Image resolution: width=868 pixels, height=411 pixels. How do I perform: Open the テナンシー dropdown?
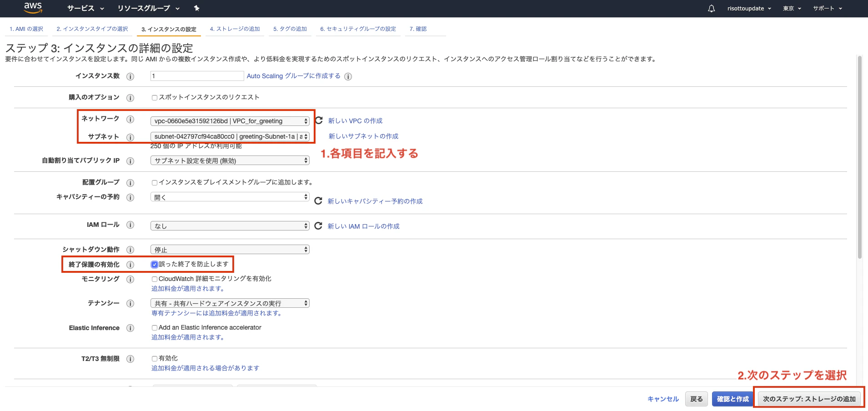[x=230, y=303]
